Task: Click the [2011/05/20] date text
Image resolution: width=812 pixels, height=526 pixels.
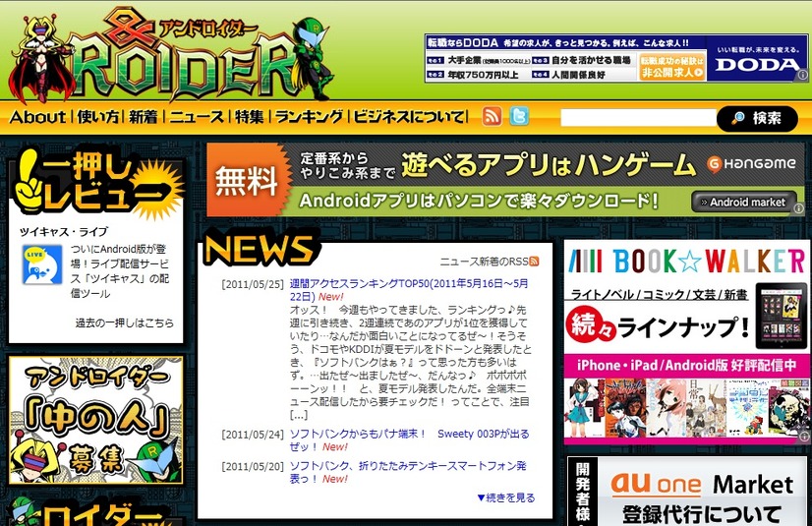Action: [253, 466]
